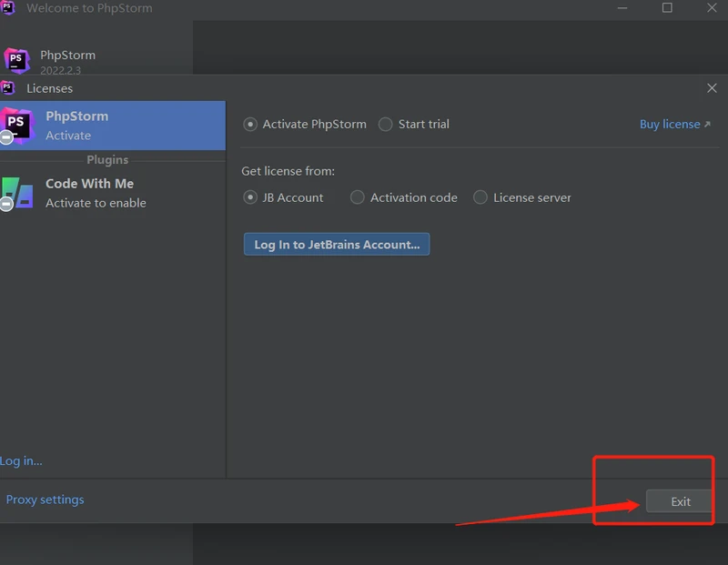This screenshot has width=728, height=565.
Task: Pick the Activation code radio option
Action: click(358, 197)
